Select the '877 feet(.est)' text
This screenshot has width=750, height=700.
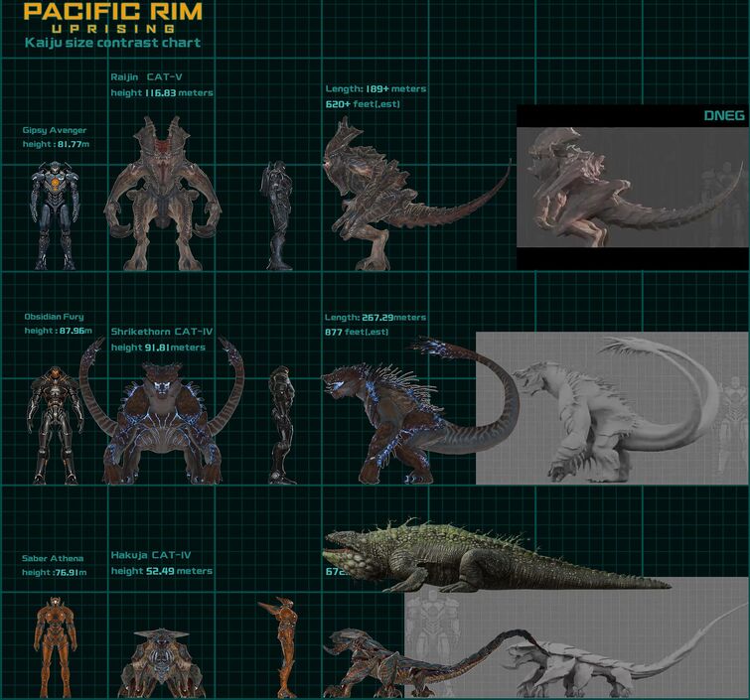point(357,332)
